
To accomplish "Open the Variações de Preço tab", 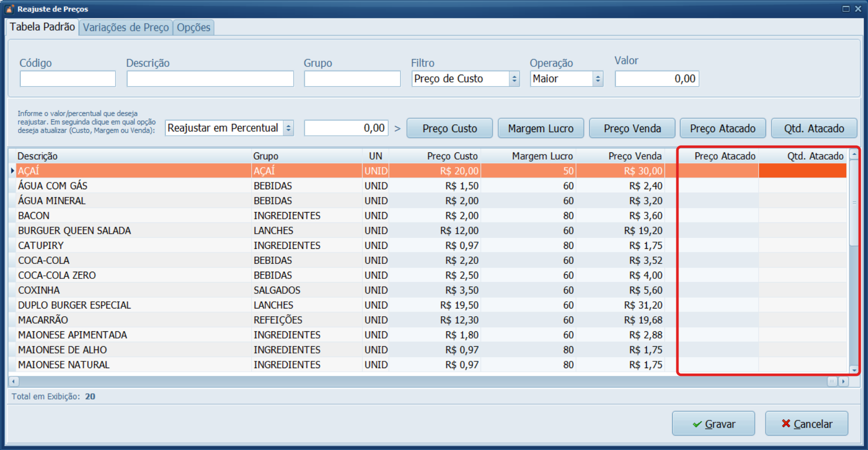I will click(x=126, y=27).
